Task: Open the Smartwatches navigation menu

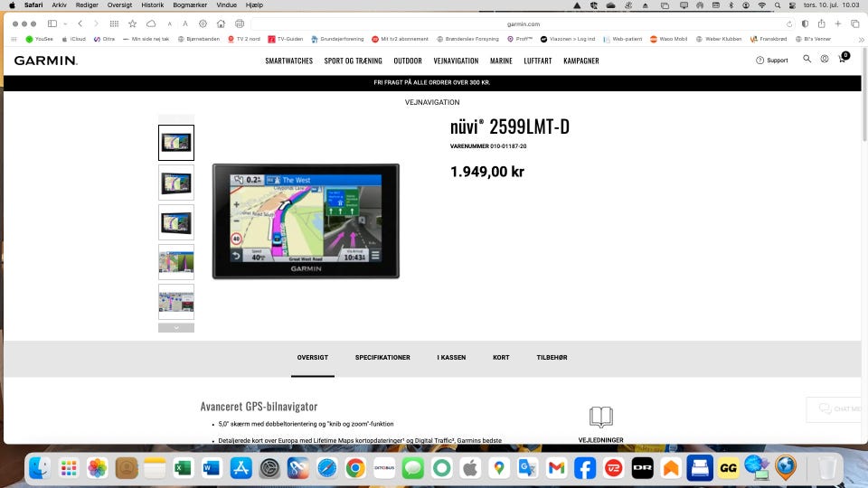Action: point(289,61)
